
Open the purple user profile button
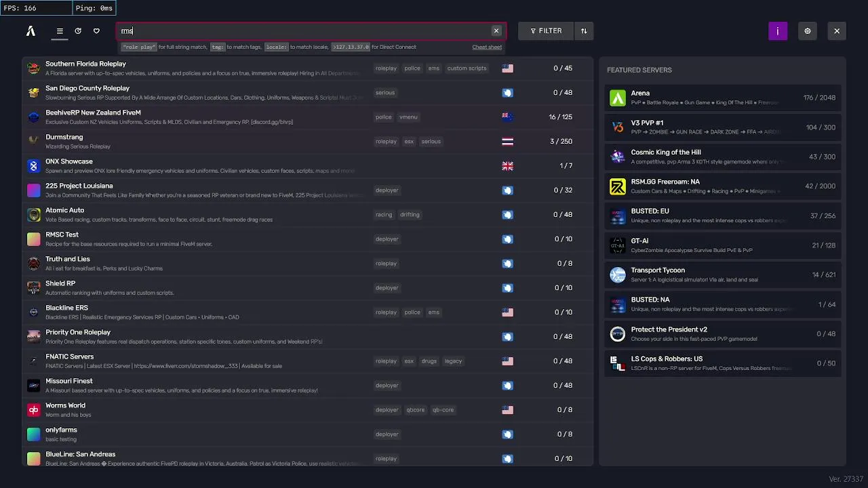click(x=778, y=31)
